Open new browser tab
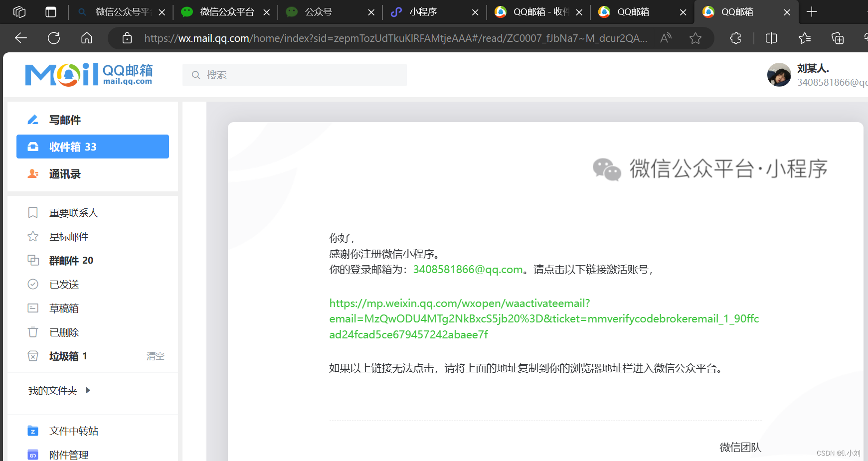The width and height of the screenshot is (868, 461). (812, 12)
